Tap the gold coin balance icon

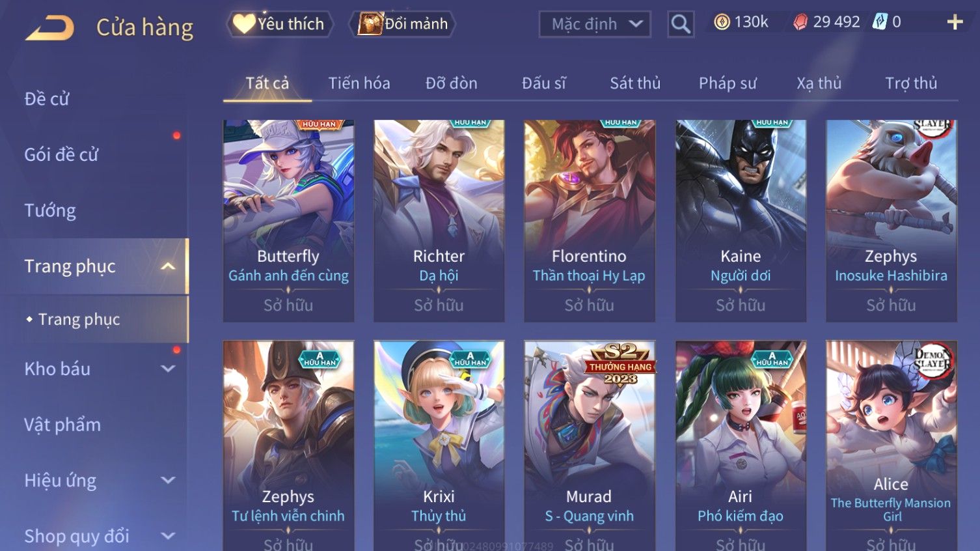[722, 22]
